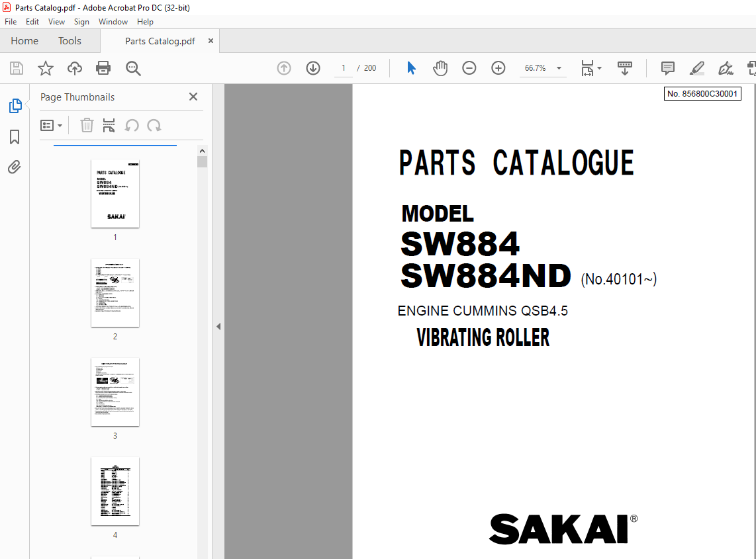Open the Bookmarks sidebar panel

tap(15, 137)
